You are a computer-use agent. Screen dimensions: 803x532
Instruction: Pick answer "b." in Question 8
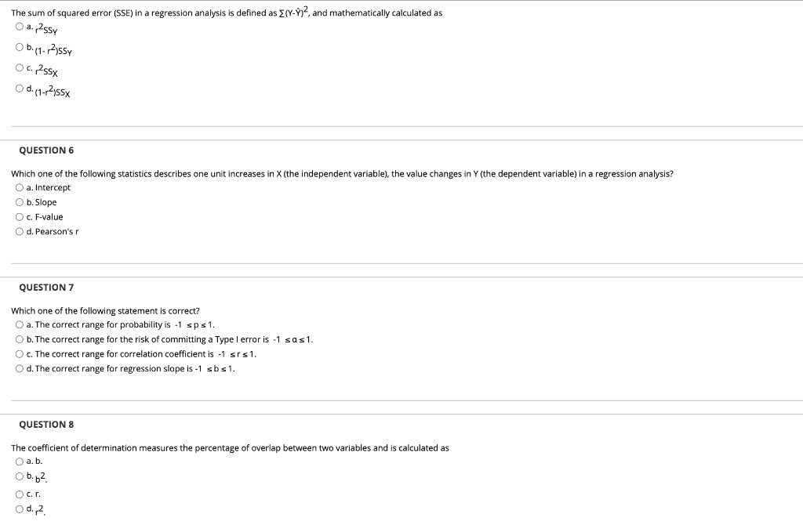(x=18, y=461)
